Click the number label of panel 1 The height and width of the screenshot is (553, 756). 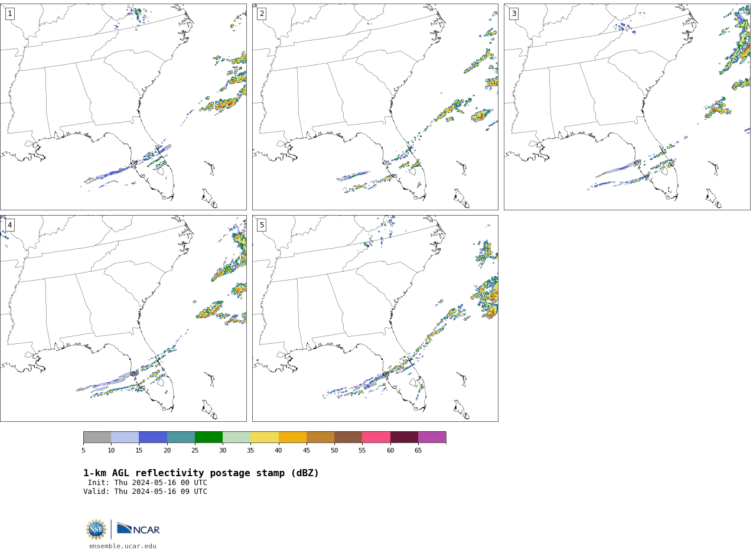[x=9, y=14]
